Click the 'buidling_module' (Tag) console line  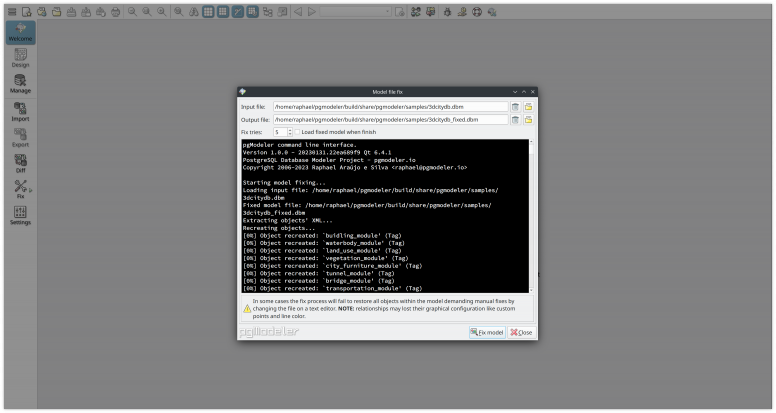(322, 235)
